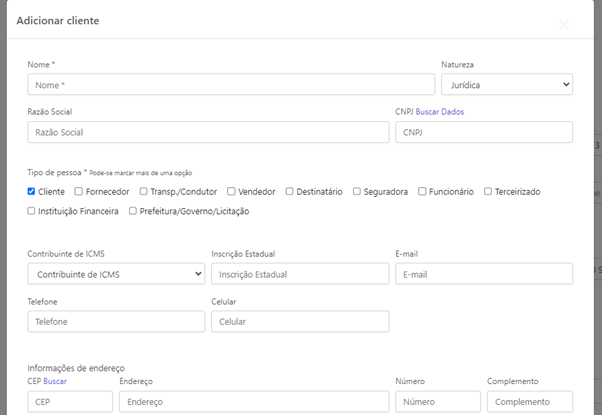Focus the Nome input field

[x=231, y=85]
